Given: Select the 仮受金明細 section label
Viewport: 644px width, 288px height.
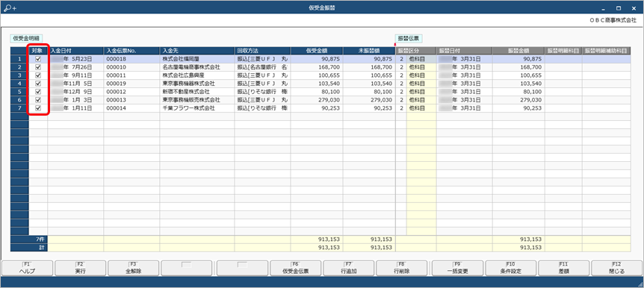Looking at the screenshot, I should (x=27, y=38).
